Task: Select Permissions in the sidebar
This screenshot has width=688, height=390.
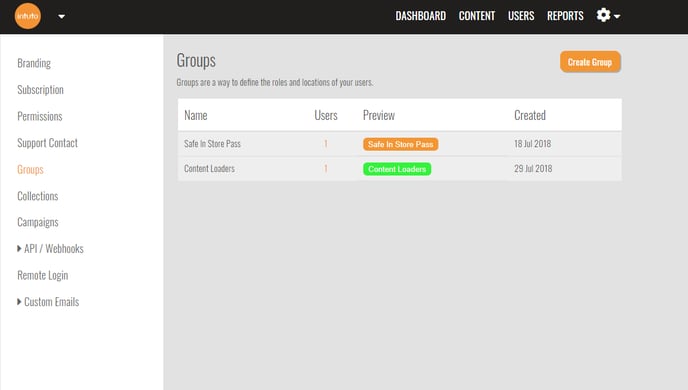Action: [x=39, y=116]
